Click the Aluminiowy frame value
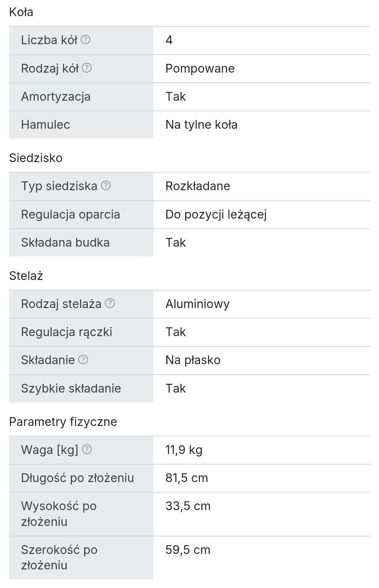Image resolution: width=379 pixels, height=588 pixels. pyautogui.click(x=198, y=304)
